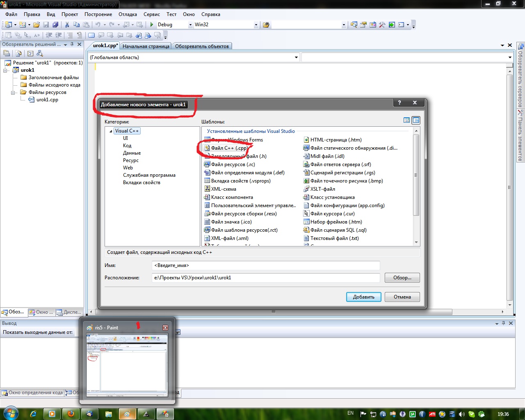Select the Код category
Screen dimensions: 525x420
point(127,146)
